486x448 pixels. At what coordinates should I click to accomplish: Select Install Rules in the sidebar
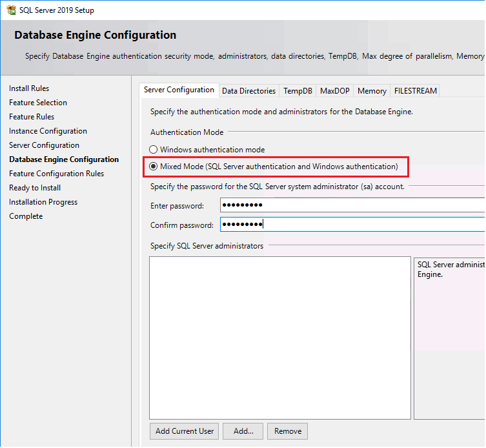29,88
